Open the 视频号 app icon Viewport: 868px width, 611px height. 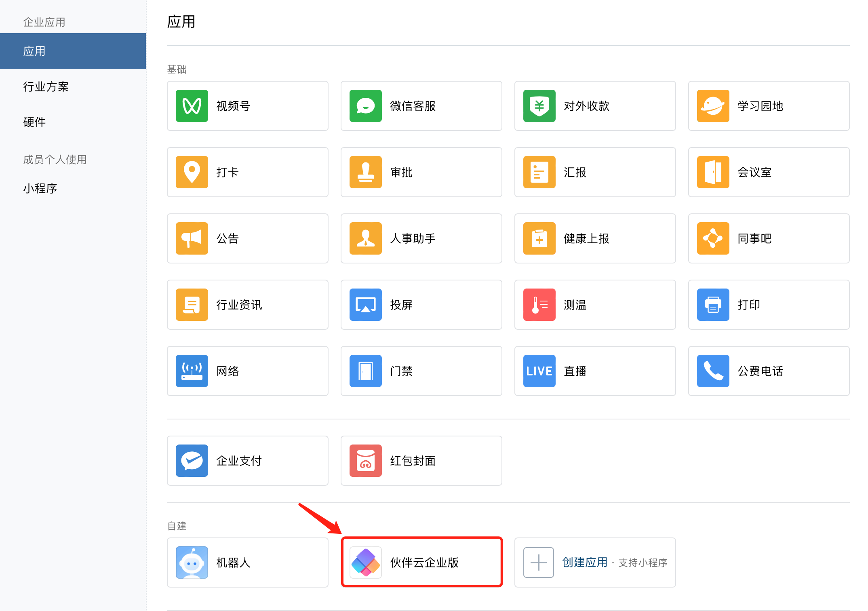coord(192,106)
